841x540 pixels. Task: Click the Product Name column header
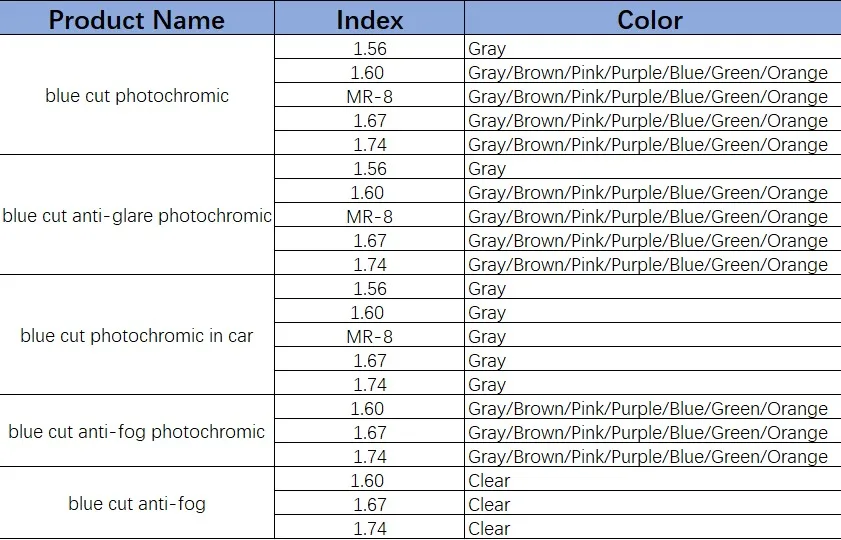[x=137, y=20]
